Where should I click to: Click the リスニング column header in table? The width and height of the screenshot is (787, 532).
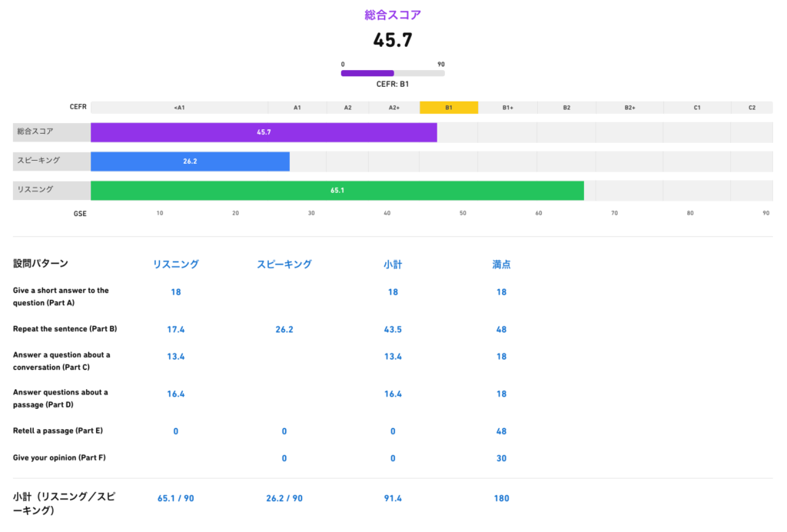[175, 264]
